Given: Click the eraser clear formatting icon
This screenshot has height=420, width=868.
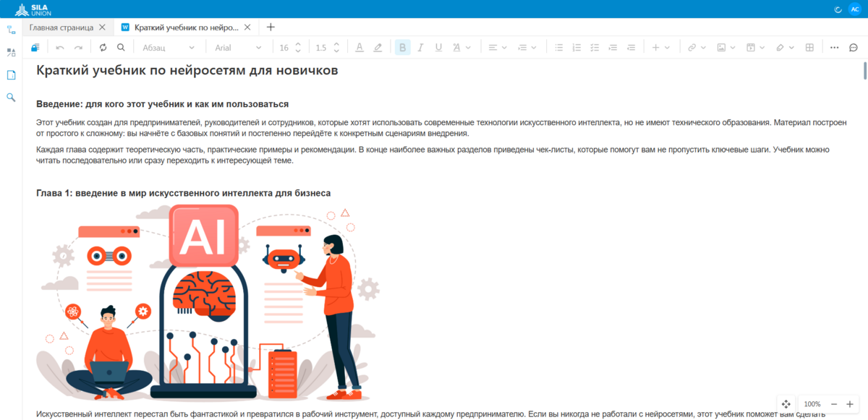Looking at the screenshot, I should [780, 48].
